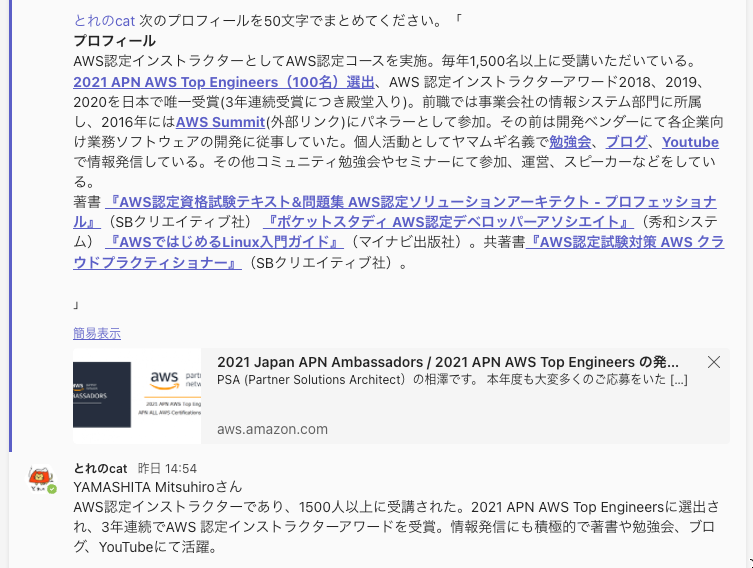Image resolution: width=753 pixels, height=568 pixels.
Task: Click the PSA (Partner Solutions Architect) preview description
Action: (452, 380)
